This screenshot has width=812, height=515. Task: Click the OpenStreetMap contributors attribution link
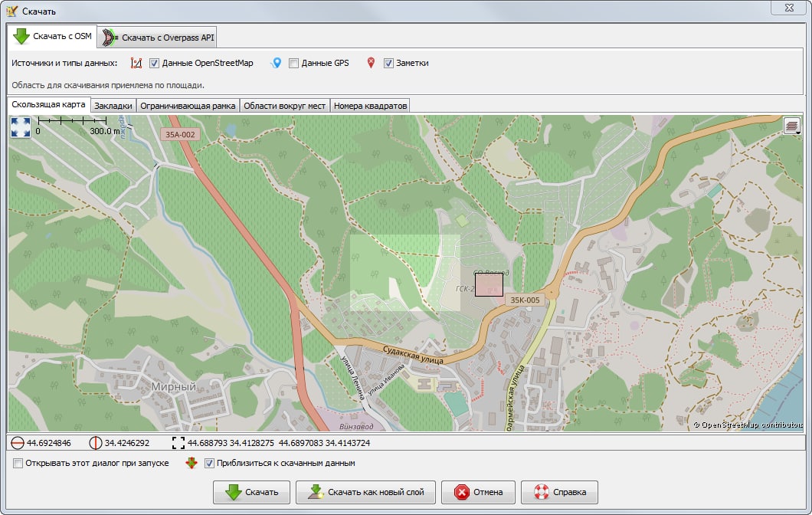point(748,425)
